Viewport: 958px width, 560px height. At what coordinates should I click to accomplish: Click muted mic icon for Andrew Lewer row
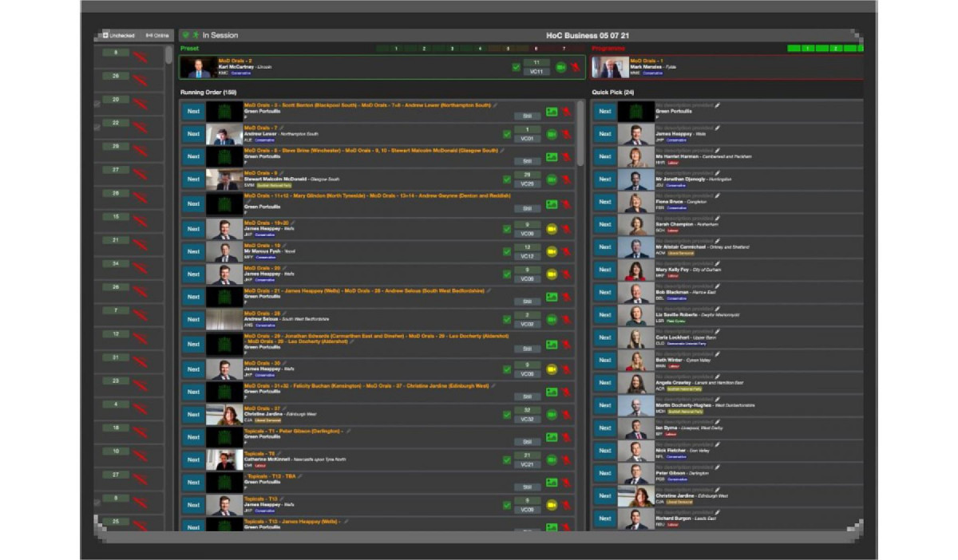coord(566,134)
